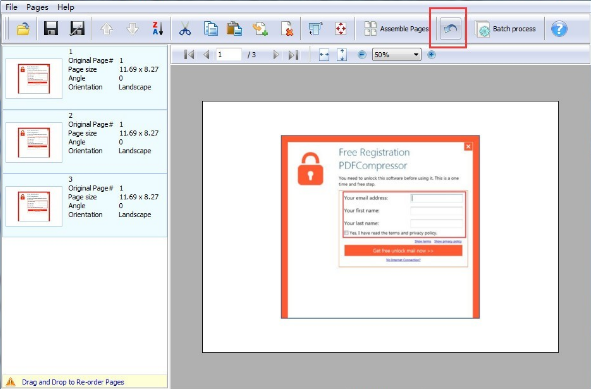Click the '/ 3' total pages label

tap(252, 55)
